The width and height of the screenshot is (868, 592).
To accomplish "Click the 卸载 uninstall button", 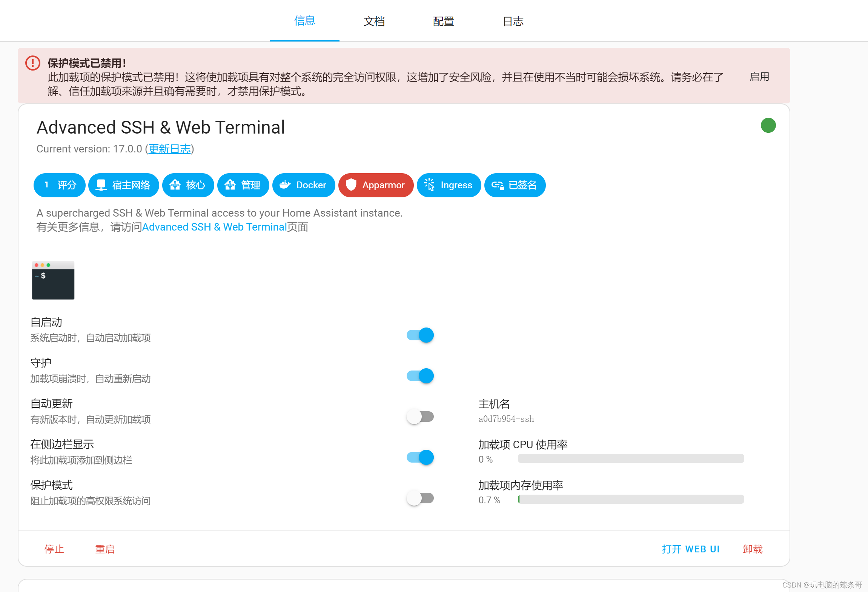I will click(x=753, y=549).
